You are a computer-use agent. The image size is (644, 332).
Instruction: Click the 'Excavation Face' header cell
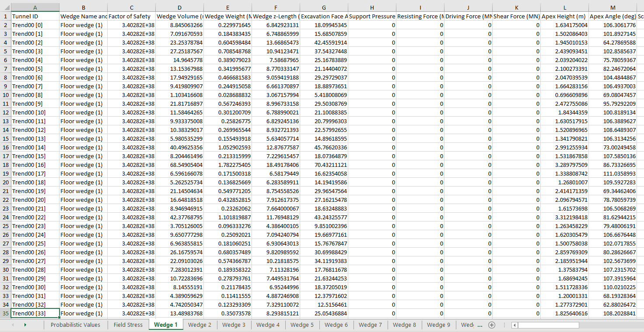[x=324, y=16]
